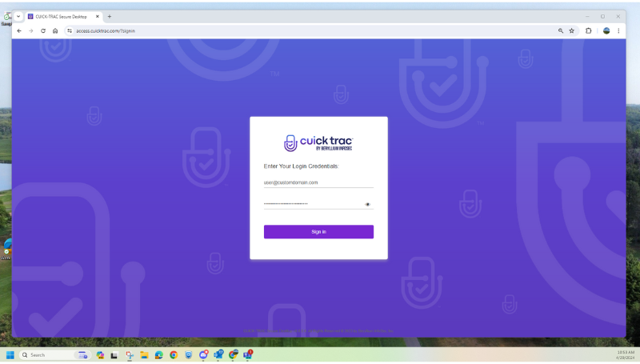Open Task View on the taskbar

114,355
